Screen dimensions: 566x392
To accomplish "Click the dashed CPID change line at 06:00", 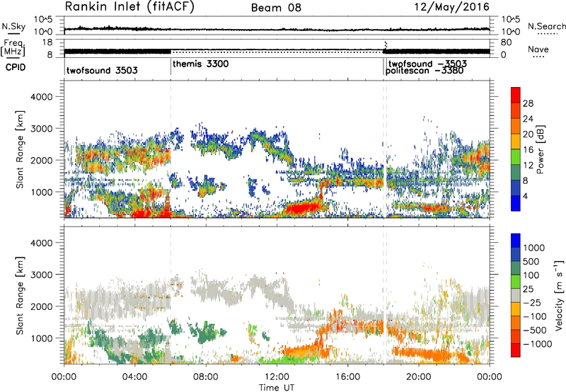I will pyautogui.click(x=171, y=149).
